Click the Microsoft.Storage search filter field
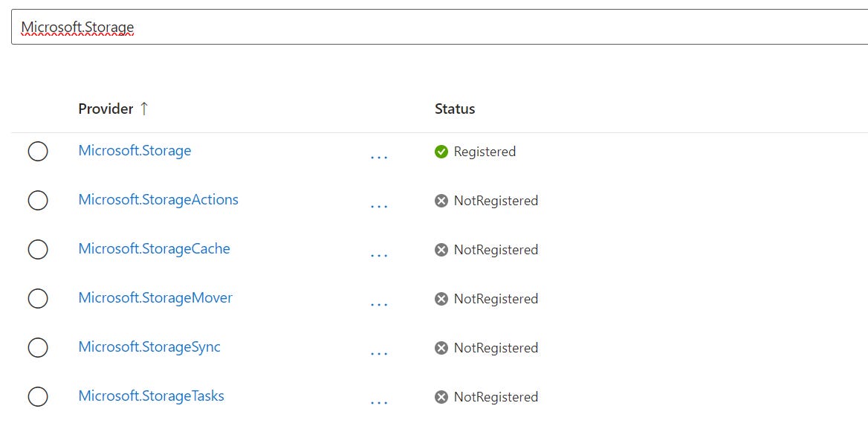This screenshot has height=429, width=868. 439,27
